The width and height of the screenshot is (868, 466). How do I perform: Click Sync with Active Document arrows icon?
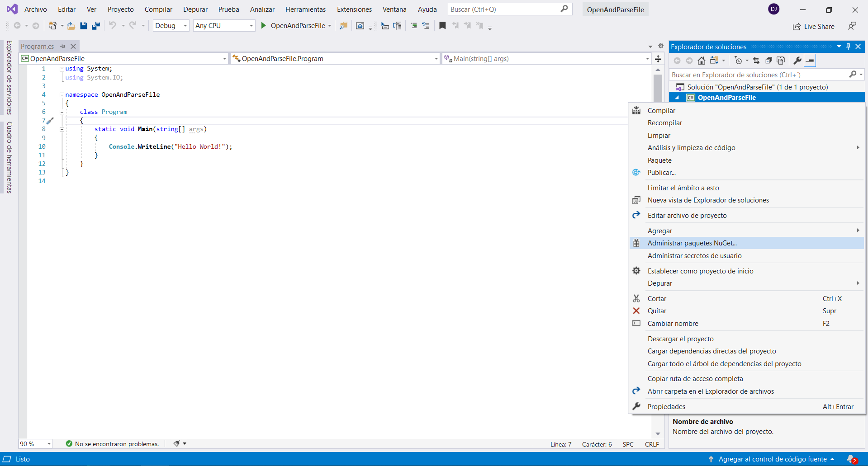coord(756,61)
